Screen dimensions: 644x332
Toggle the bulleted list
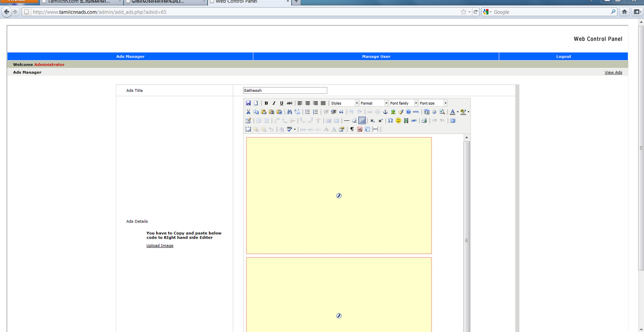click(x=308, y=112)
